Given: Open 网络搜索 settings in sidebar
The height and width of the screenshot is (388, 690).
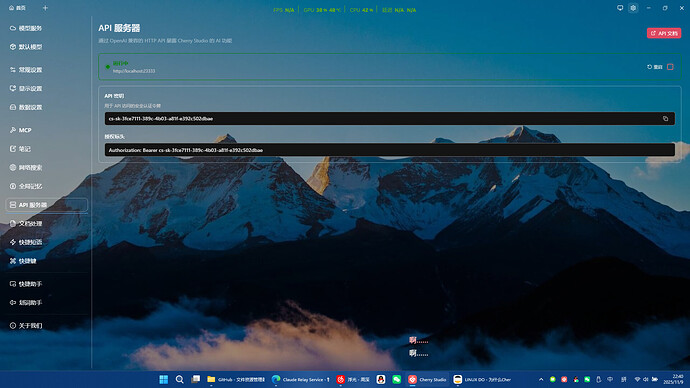Looking at the screenshot, I should click(x=26, y=168).
